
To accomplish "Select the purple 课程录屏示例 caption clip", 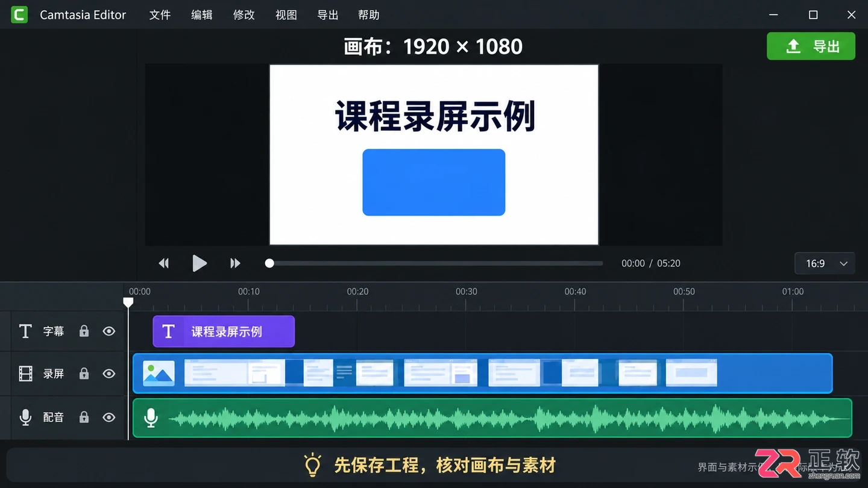I will [224, 331].
